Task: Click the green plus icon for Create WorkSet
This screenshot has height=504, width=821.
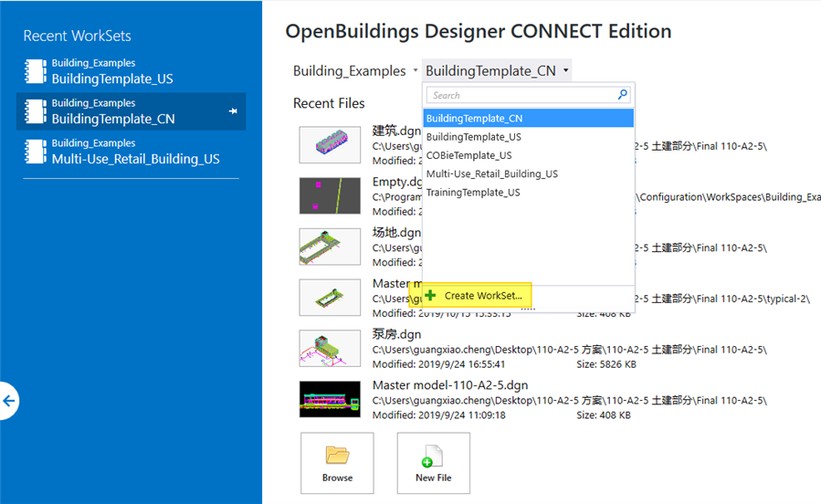Action: pos(431,296)
